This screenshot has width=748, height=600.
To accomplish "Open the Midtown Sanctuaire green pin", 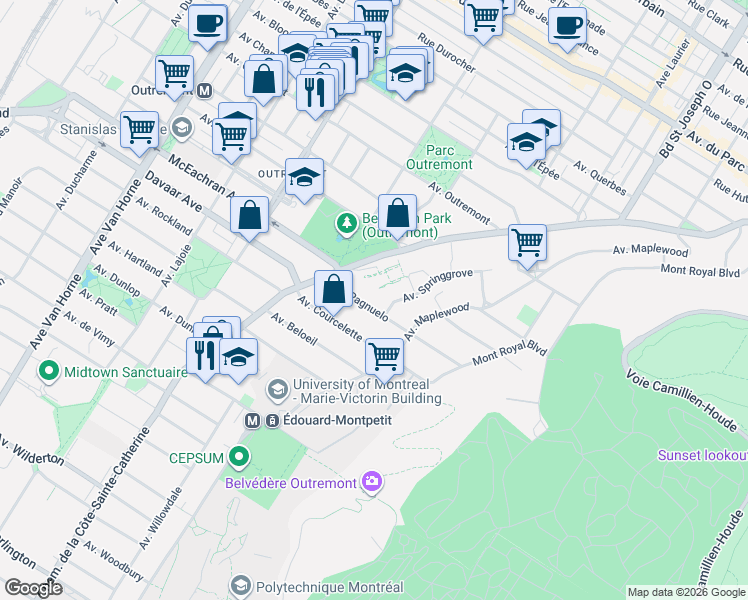I will pyautogui.click(x=49, y=372).
